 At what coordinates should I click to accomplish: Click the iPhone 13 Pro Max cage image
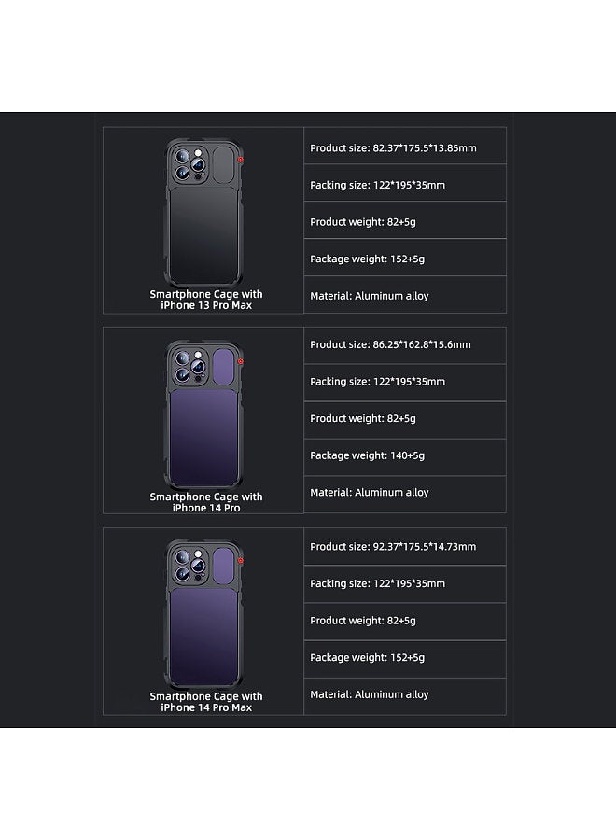tap(203, 213)
